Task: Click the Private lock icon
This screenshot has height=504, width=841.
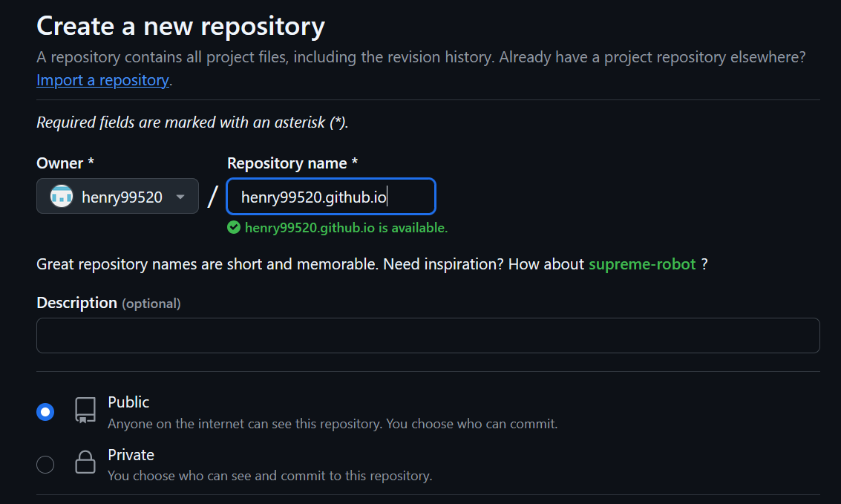Action: (85, 462)
